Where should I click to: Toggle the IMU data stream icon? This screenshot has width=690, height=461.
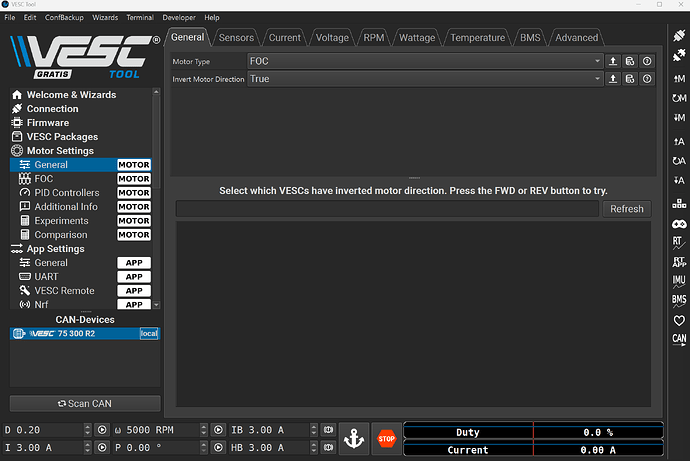coord(679,280)
